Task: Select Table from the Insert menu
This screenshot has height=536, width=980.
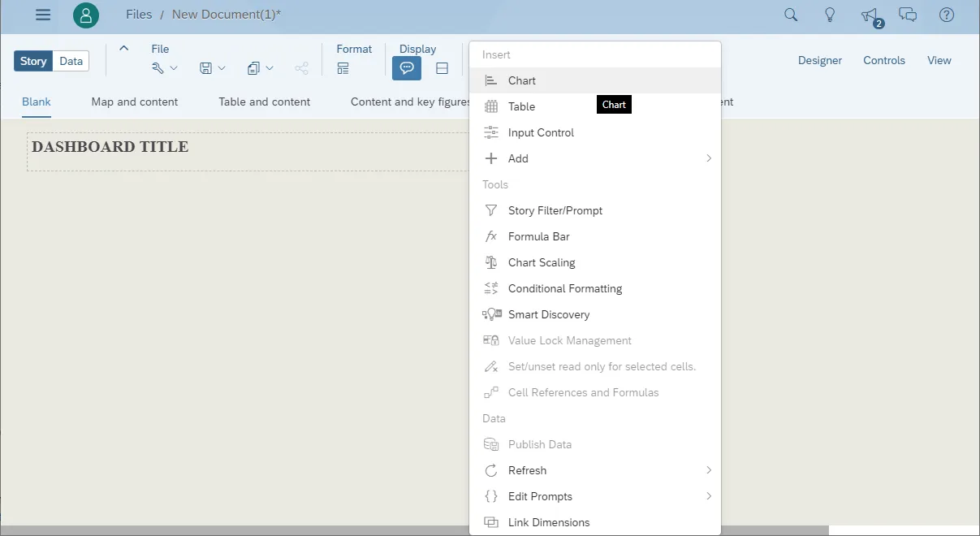Action: point(520,106)
